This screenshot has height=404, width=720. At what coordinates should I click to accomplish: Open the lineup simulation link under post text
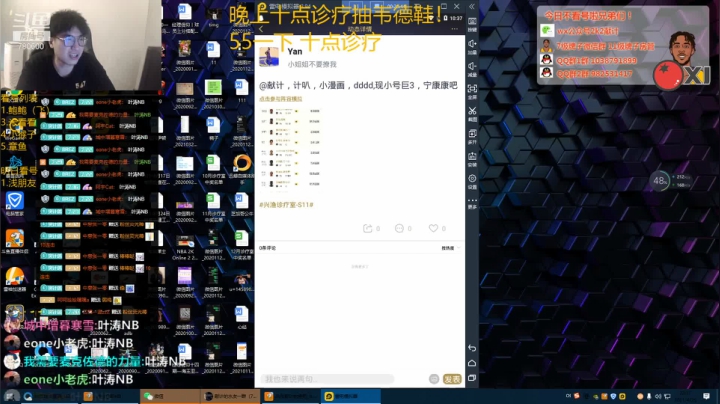(x=281, y=99)
